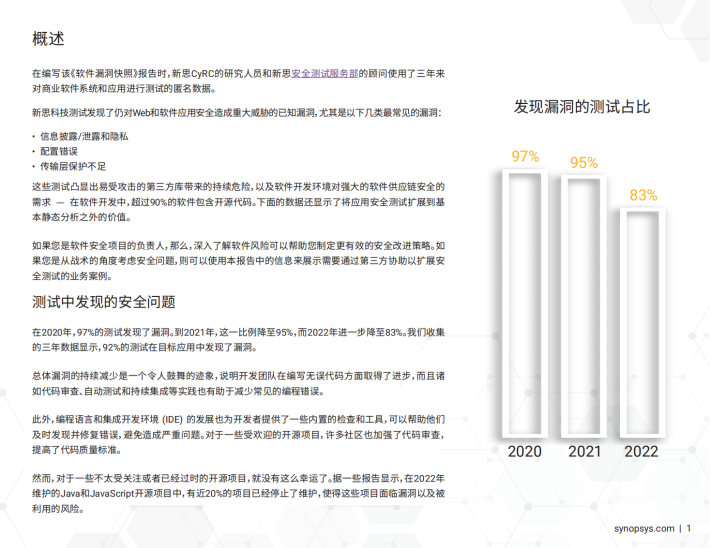Select the 2021 bar in the chart
Image resolution: width=710 pixels, height=548 pixels.
tap(584, 305)
